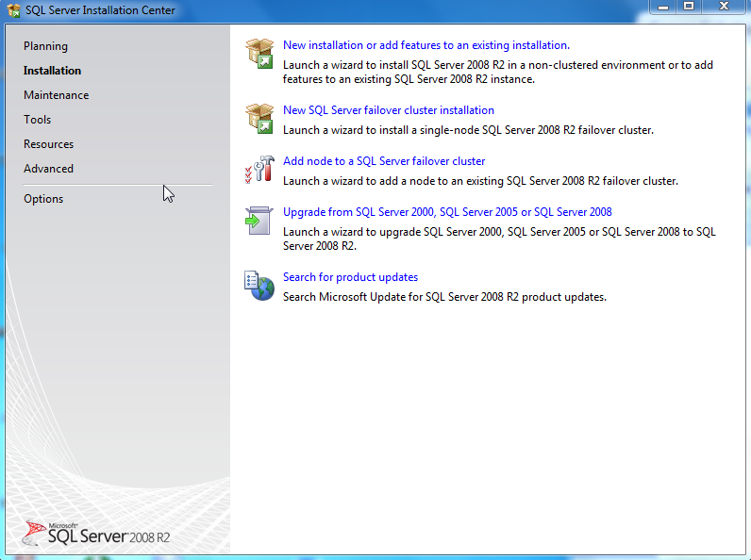This screenshot has width=751, height=560.
Task: Minimize the Installation Center window
Action: (663, 7)
